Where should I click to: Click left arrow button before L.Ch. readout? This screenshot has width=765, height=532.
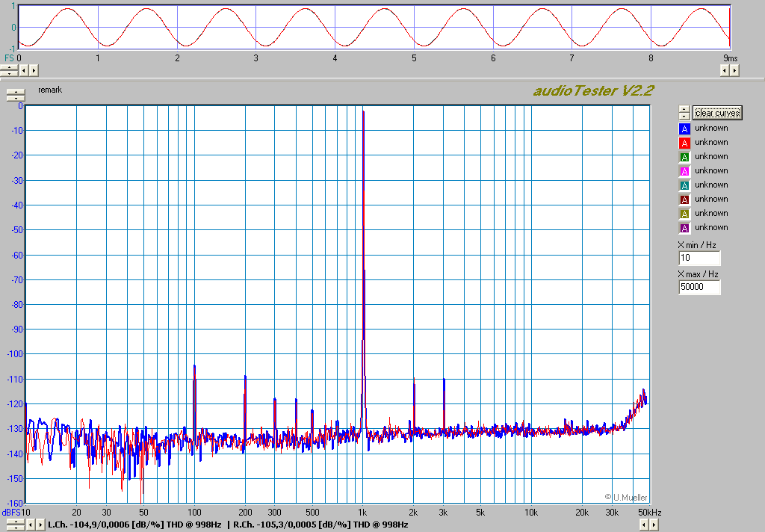pos(30,525)
